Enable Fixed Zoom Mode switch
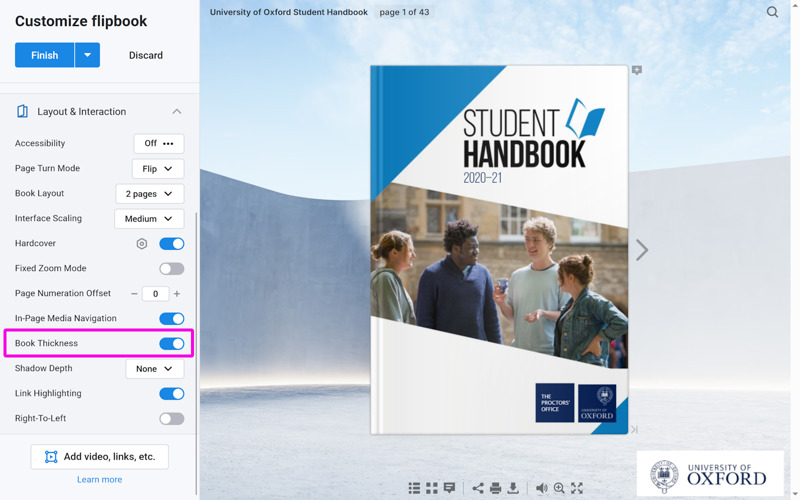The width and height of the screenshot is (800, 500). click(171, 269)
